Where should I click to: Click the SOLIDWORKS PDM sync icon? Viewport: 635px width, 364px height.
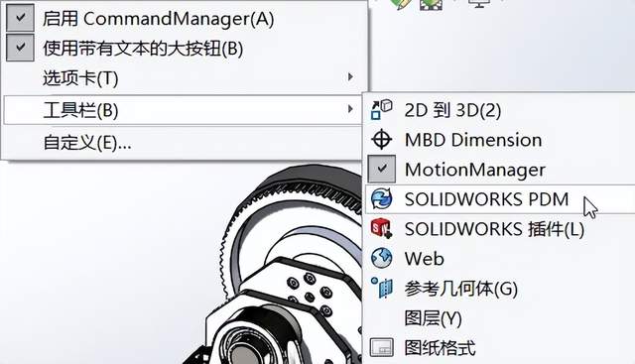tap(381, 198)
